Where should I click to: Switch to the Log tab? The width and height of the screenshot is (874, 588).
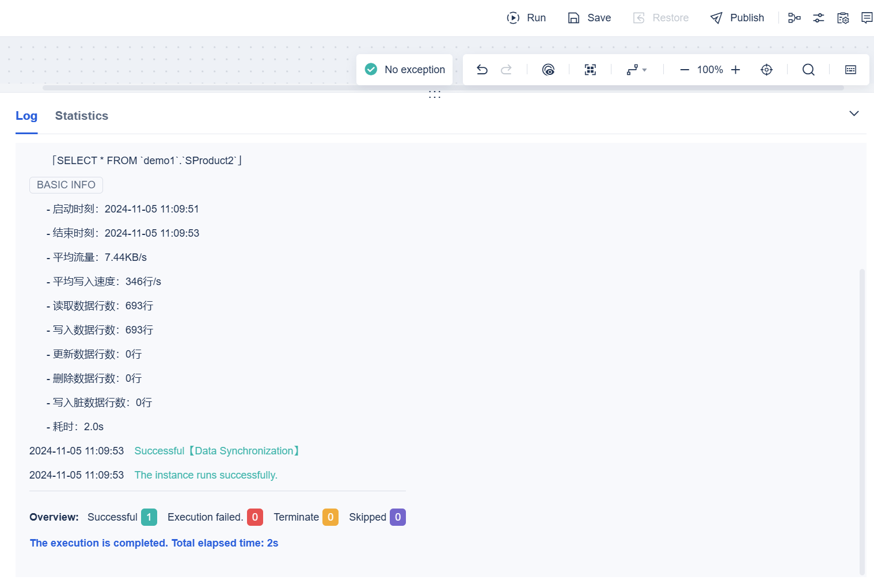point(26,116)
